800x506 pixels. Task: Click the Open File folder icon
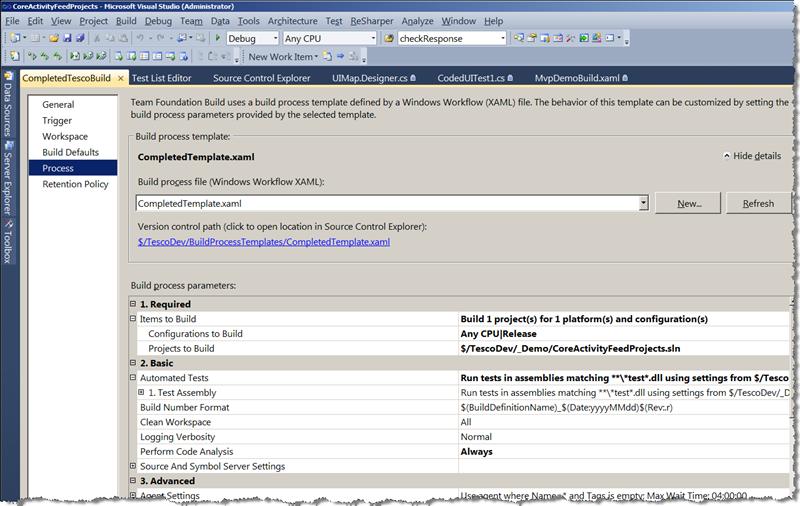coord(54,38)
